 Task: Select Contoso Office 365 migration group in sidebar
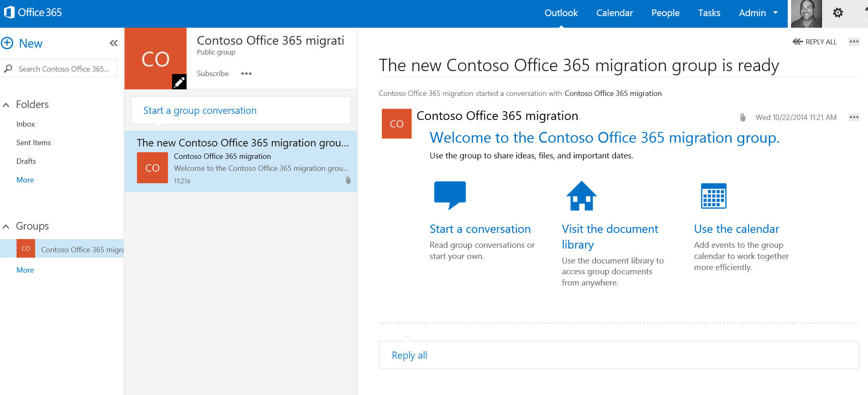[62, 249]
